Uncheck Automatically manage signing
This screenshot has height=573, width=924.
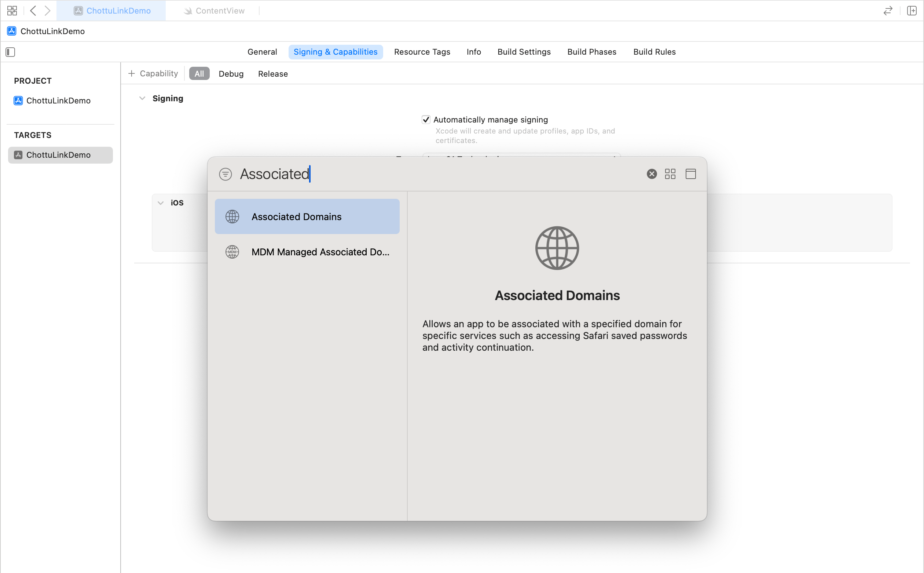(426, 120)
